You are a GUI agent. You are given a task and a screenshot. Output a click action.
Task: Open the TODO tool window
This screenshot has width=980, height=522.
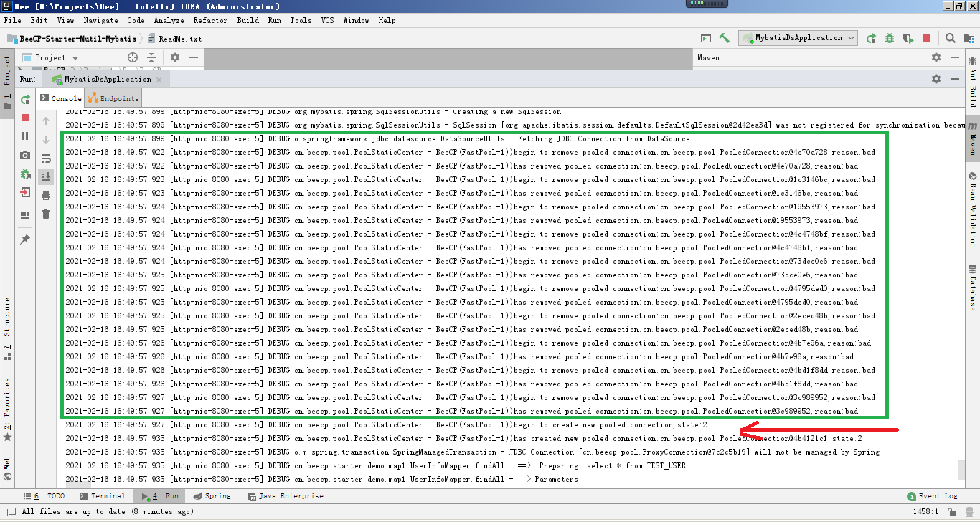click(x=44, y=496)
